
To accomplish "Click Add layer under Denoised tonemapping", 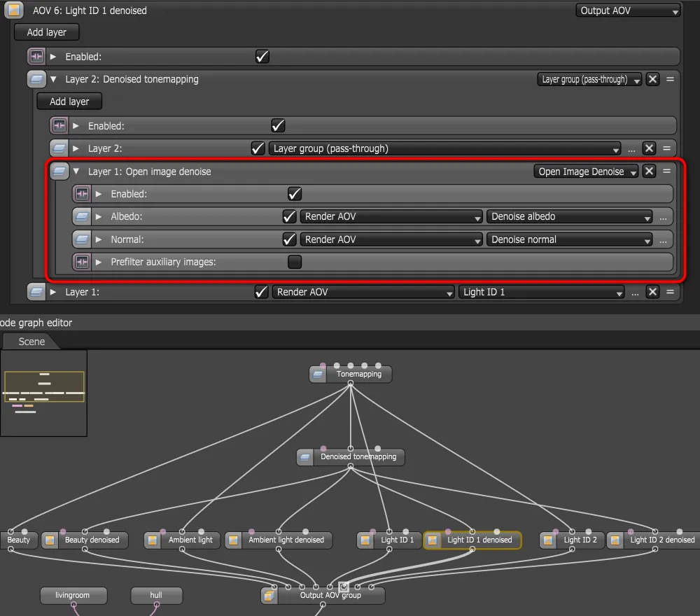I will point(69,101).
